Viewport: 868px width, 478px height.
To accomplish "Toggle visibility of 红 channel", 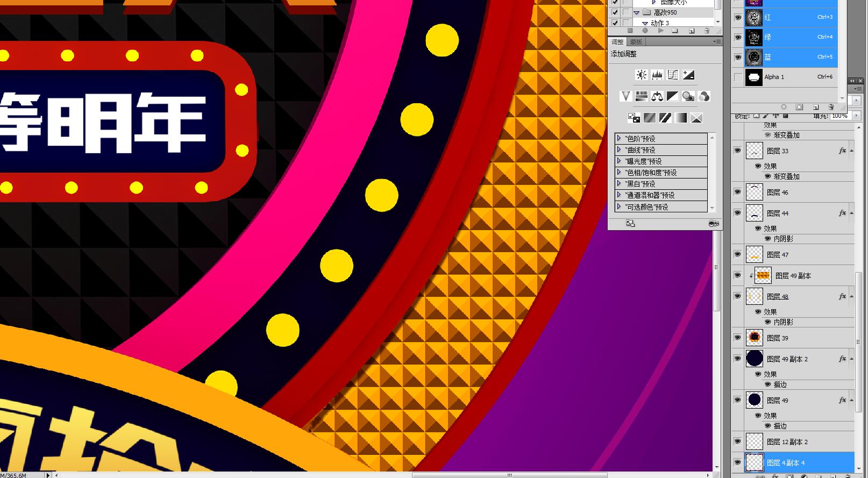I will (738, 17).
